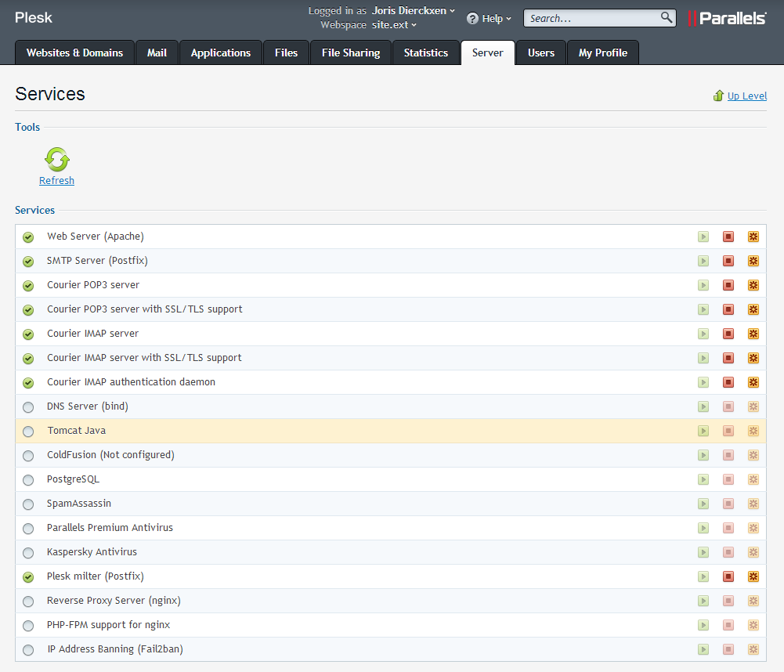Restart the Plesk milter (Postfix) service

click(x=753, y=576)
